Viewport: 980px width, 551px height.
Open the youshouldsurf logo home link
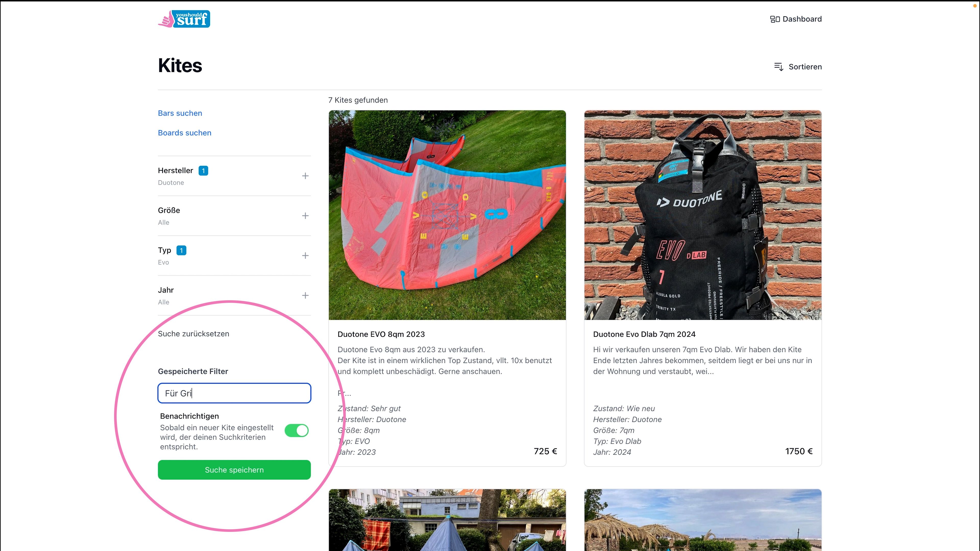coord(184,19)
